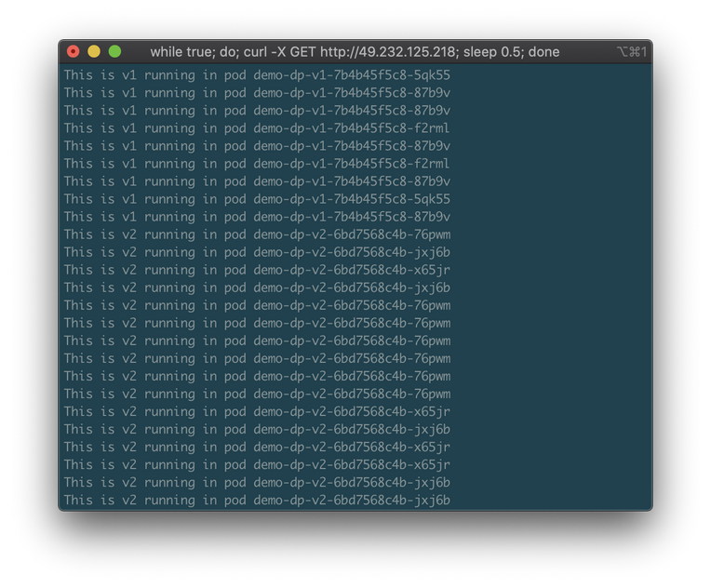Click the second output line ending in 87b9v
Image resolution: width=711 pixels, height=588 pixels.
(x=256, y=110)
